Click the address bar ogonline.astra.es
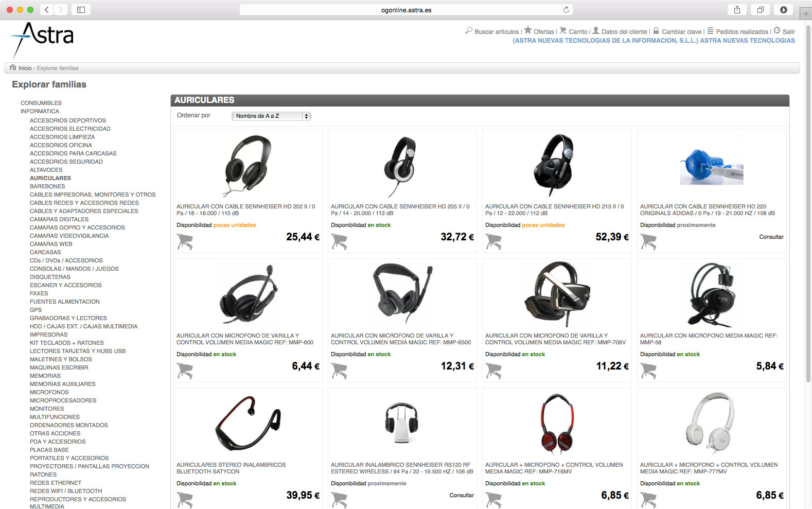The image size is (812, 509). pyautogui.click(x=406, y=10)
